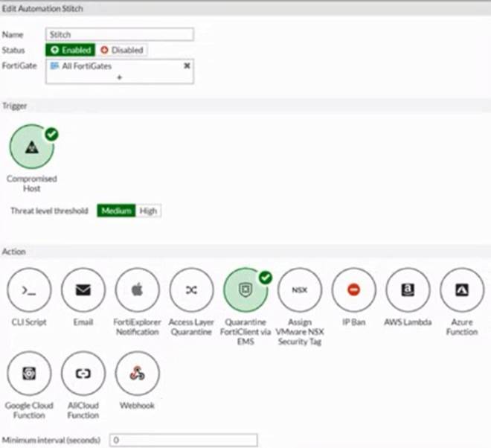Pick the Access Layer Quarantine action
This screenshot has height=448, width=491.
click(192, 290)
